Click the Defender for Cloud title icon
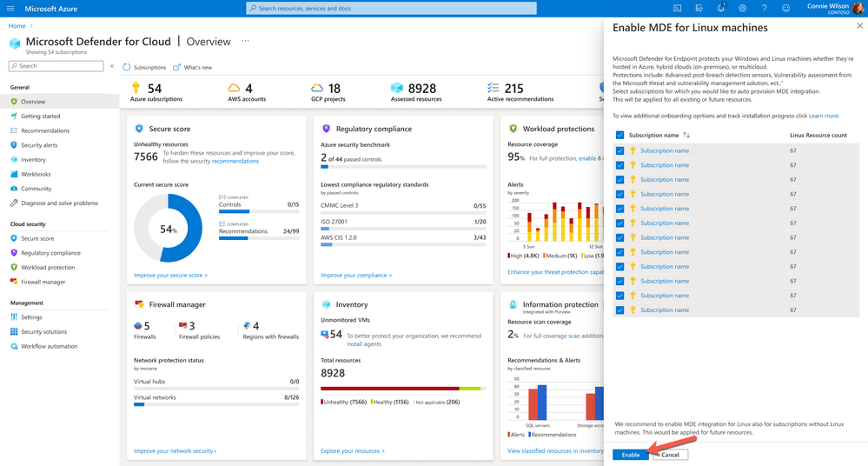The width and height of the screenshot is (868, 466). (15, 43)
